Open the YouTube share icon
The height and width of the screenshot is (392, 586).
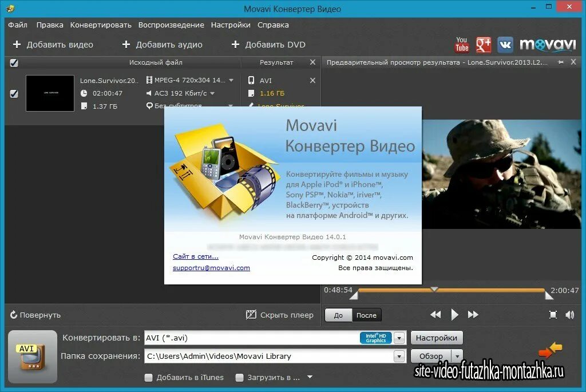[x=462, y=45]
